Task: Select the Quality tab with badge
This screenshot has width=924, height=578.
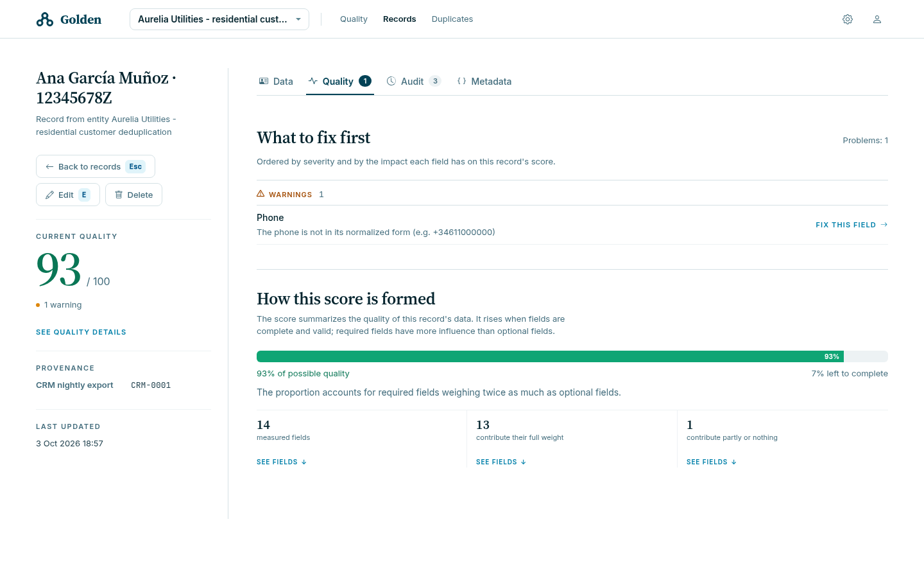Action: [340, 82]
